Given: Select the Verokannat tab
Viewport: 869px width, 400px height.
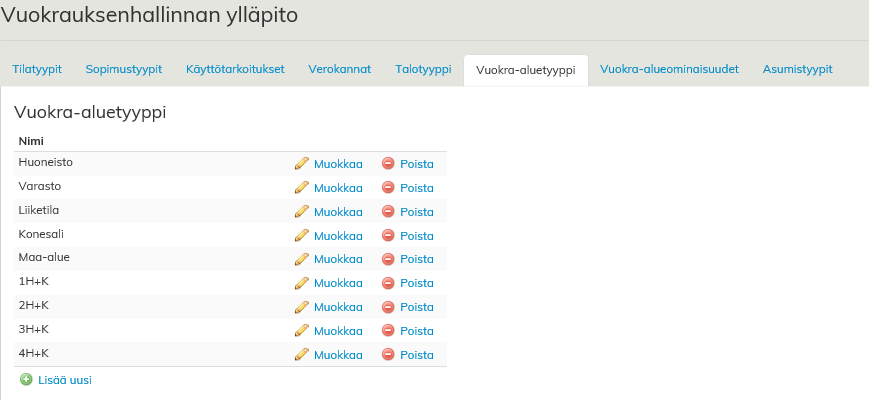Looking at the screenshot, I should 340,69.
